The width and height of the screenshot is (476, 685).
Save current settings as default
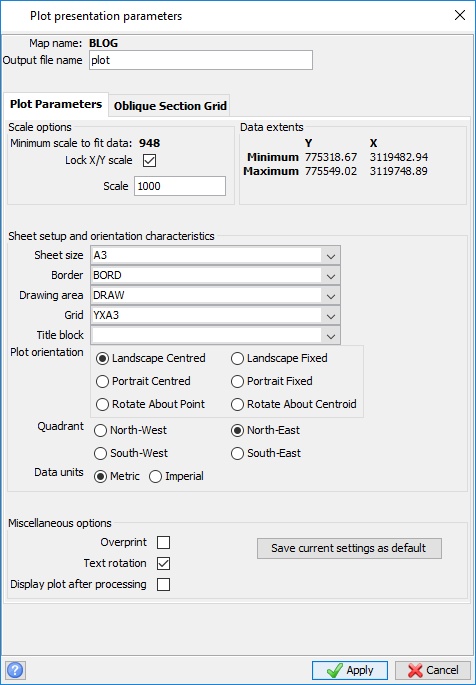click(349, 548)
